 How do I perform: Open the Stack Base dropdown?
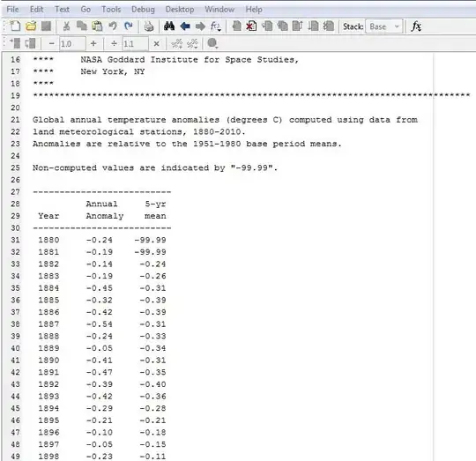(x=384, y=26)
